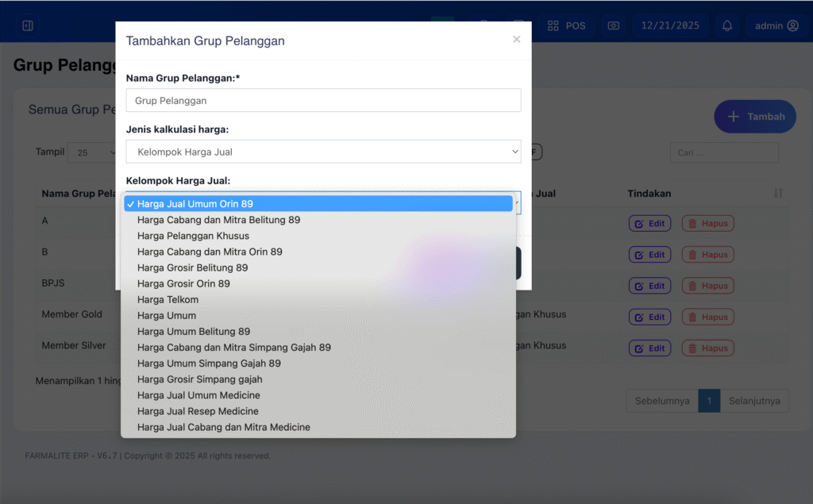This screenshot has width=813, height=504.
Task: Choose Harga Grosir Orin 89 option
Action: 183,283
